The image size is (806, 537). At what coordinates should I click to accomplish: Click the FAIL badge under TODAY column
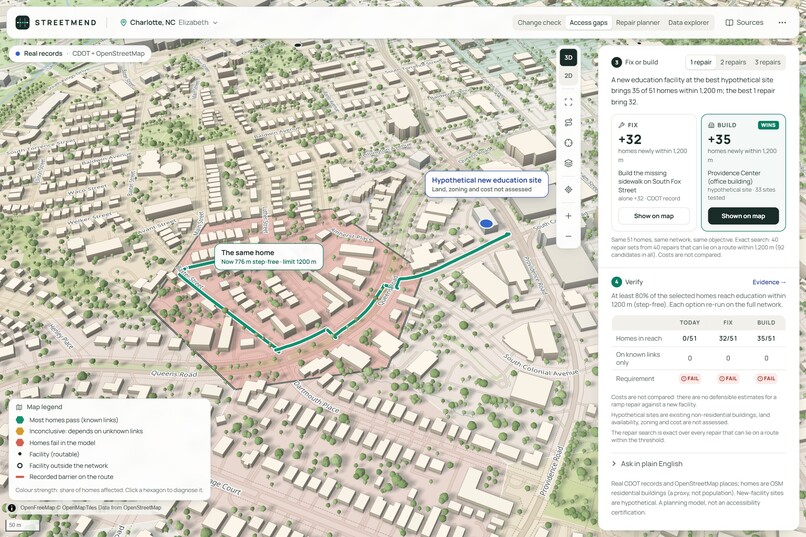(x=689, y=379)
